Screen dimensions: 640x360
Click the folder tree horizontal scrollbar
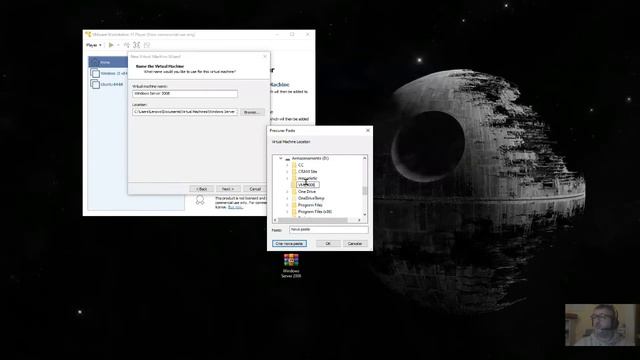click(313, 220)
